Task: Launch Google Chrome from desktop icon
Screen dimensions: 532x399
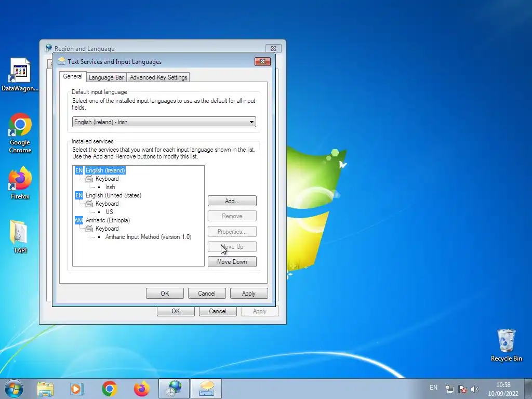Action: coord(20,133)
